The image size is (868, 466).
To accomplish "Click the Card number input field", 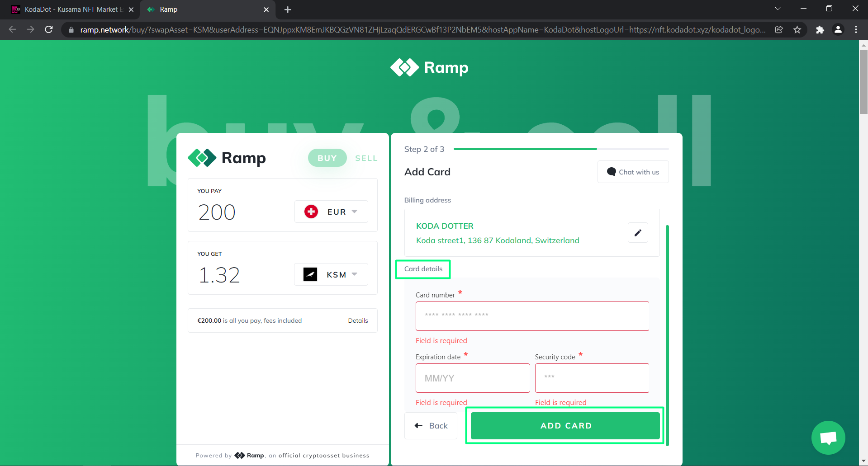I will pyautogui.click(x=532, y=316).
